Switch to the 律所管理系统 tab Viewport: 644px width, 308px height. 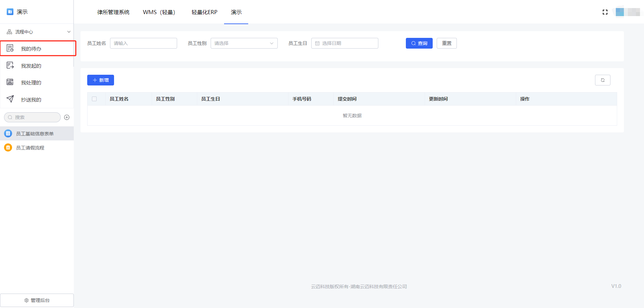point(113,12)
